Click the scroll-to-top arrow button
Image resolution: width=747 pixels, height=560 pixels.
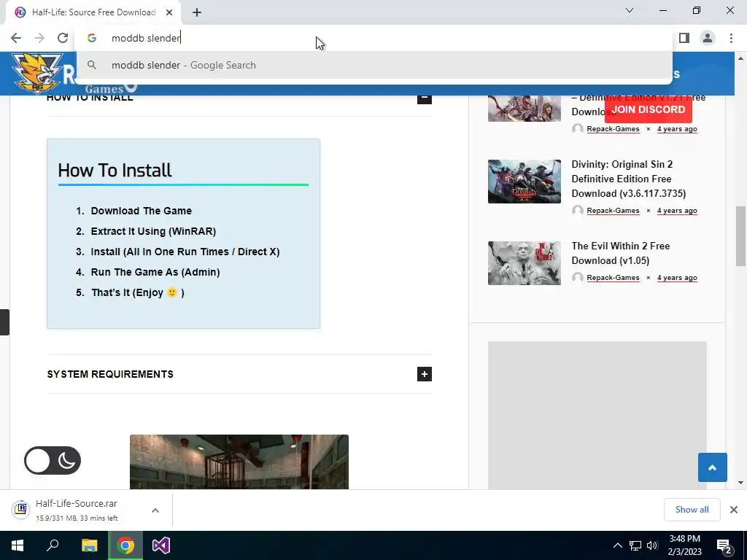tap(712, 467)
